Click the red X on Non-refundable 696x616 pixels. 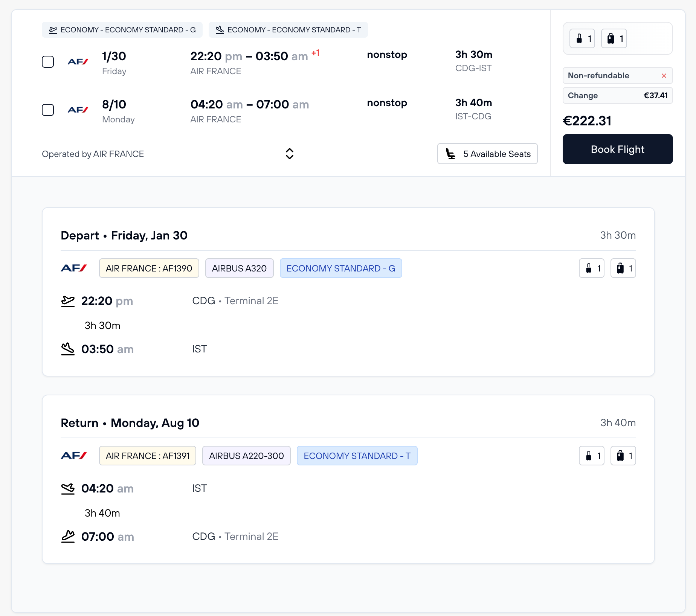coord(664,76)
